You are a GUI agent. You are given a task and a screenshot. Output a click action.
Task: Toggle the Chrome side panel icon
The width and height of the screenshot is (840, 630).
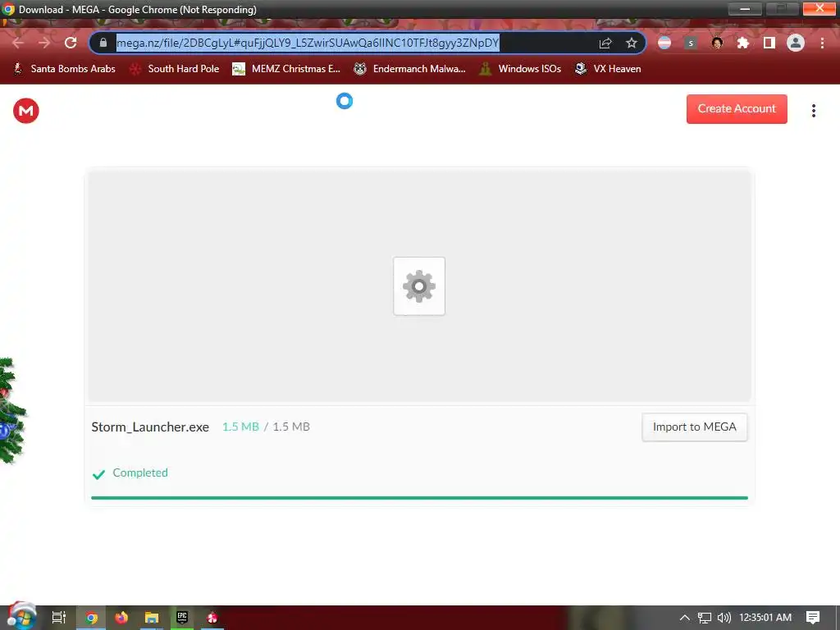click(x=769, y=43)
